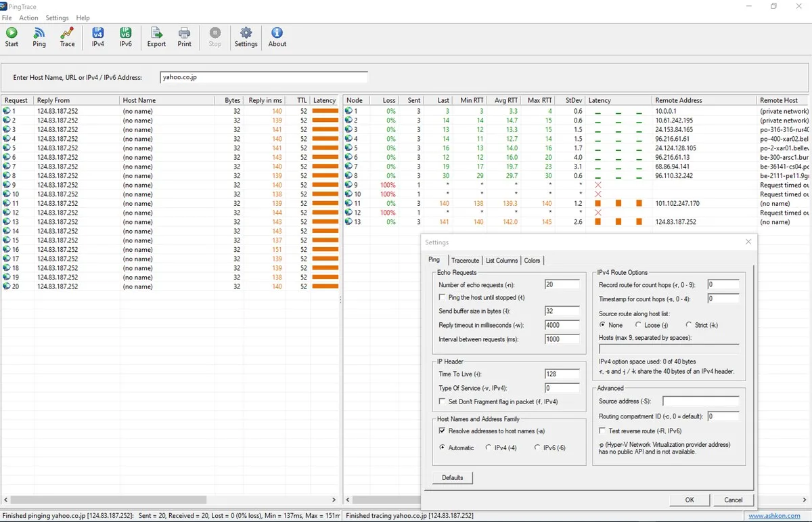This screenshot has height=522, width=812.
Task: Click the red X latency mark for node 9
Action: [598, 185]
